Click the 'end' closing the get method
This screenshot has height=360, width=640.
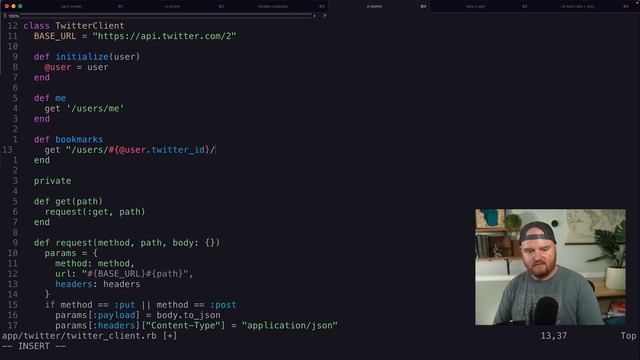(x=42, y=222)
